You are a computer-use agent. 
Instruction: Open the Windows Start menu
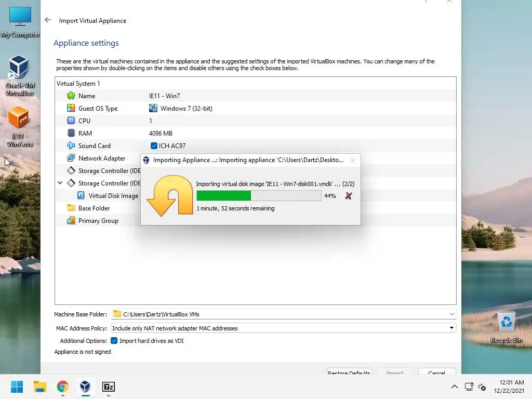(x=17, y=387)
